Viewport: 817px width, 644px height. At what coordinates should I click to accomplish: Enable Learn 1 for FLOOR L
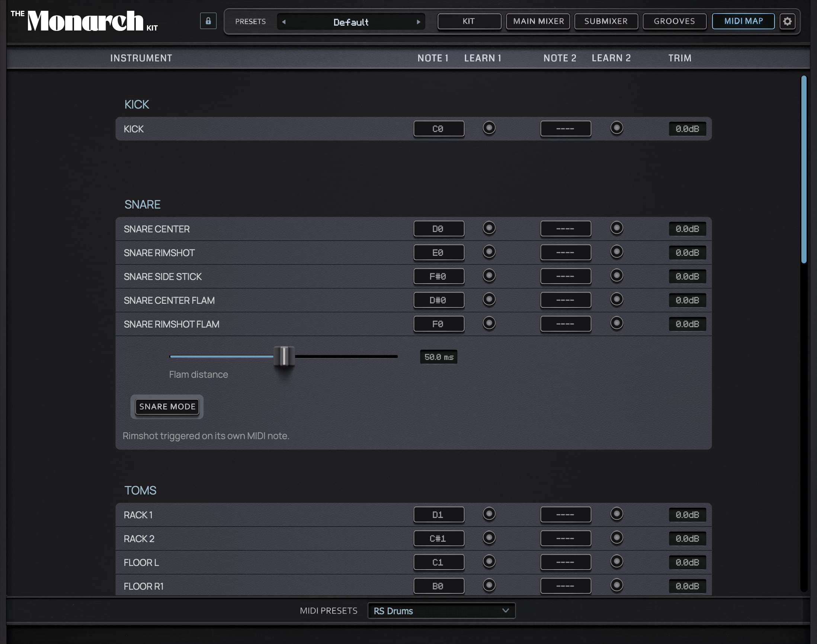(489, 561)
